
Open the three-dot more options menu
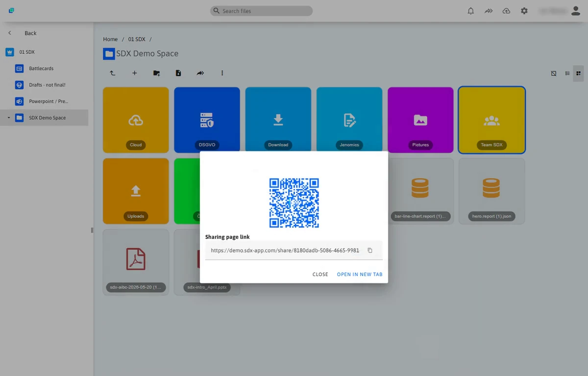point(222,73)
